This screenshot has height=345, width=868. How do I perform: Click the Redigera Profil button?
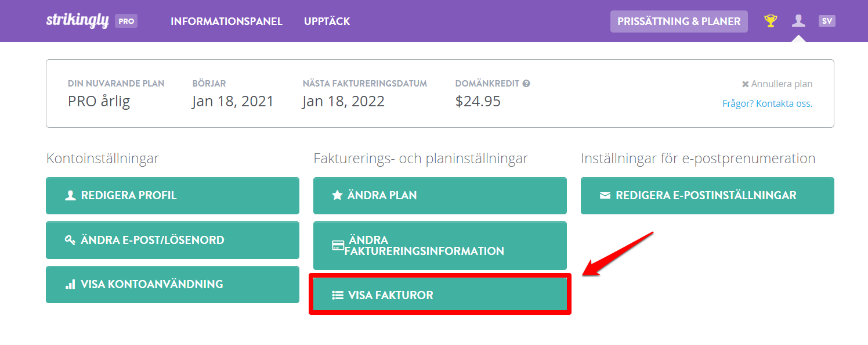click(172, 196)
